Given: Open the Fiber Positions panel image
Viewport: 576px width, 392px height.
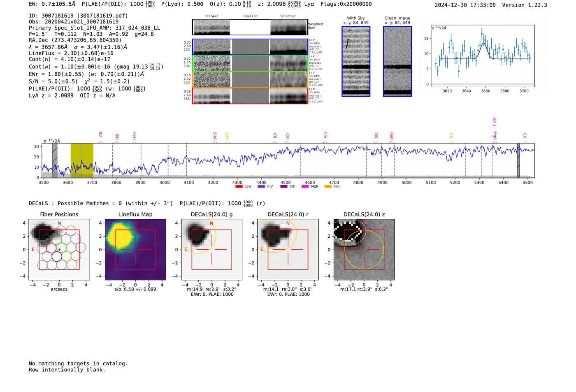Looking at the screenshot, I should (x=59, y=249).
